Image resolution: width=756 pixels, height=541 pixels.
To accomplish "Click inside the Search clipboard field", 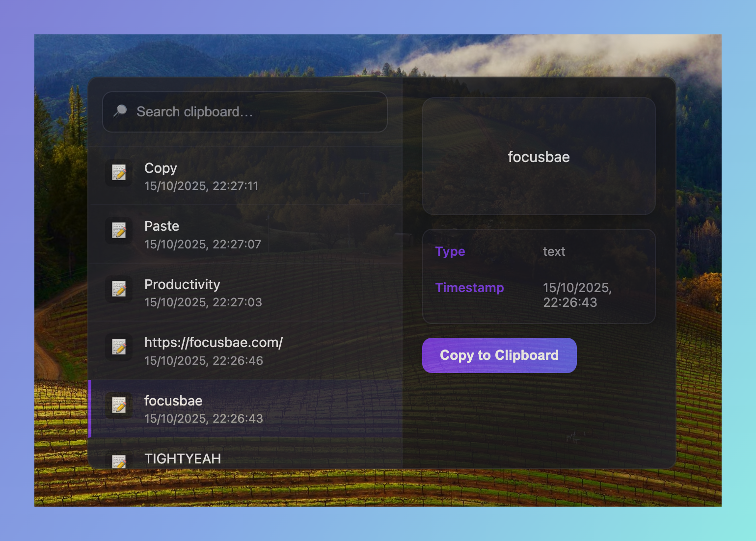I will click(x=244, y=111).
